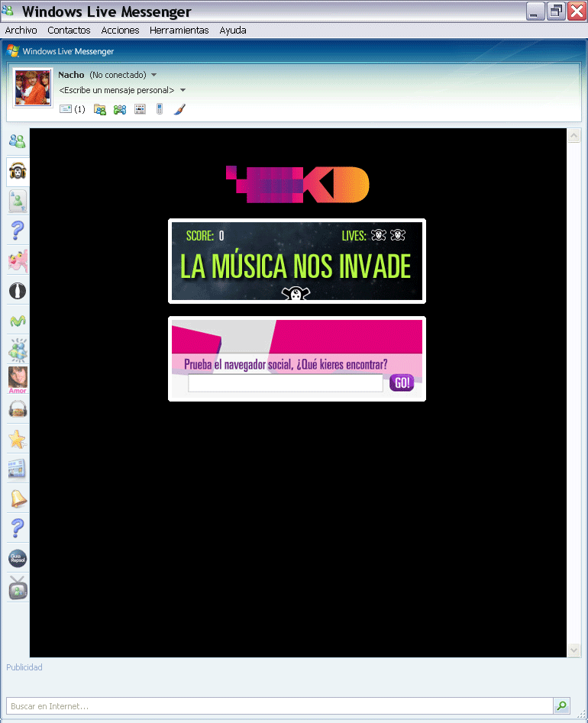Image resolution: width=588 pixels, height=723 pixels.
Task: Open the yellow star sidebar tab
Action: (18, 439)
